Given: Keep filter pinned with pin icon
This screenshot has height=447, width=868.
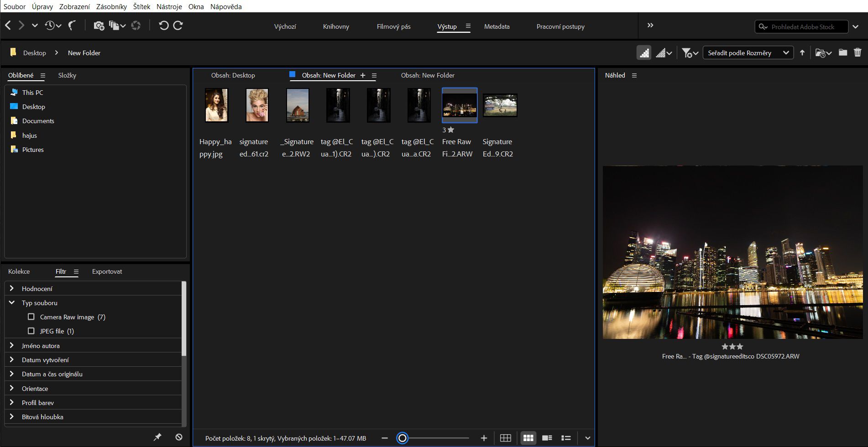Looking at the screenshot, I should [157, 437].
